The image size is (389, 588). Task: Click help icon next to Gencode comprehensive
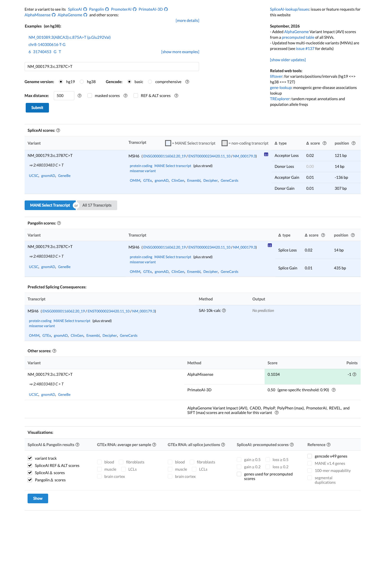click(x=187, y=82)
